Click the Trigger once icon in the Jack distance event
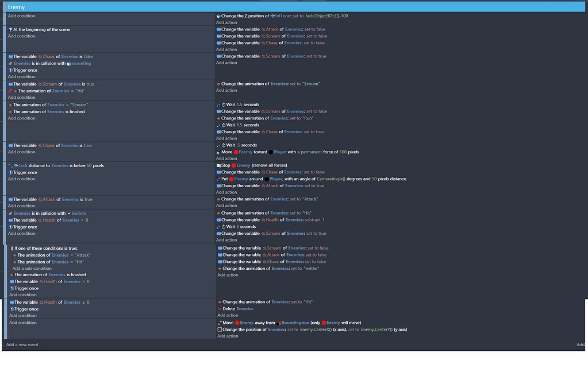Viewport: 588px width, 387px height. click(x=10, y=172)
